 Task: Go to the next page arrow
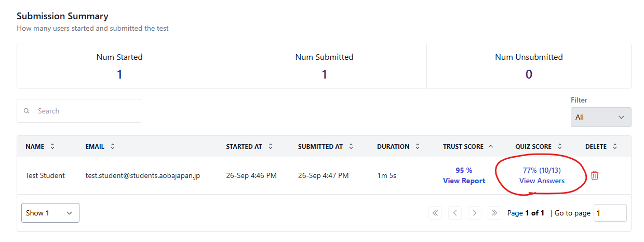pos(474,213)
